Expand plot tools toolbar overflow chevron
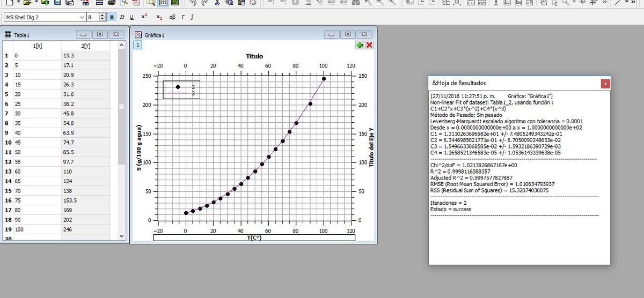Image resolution: width=644 pixels, height=298 pixels. tap(604, 3)
